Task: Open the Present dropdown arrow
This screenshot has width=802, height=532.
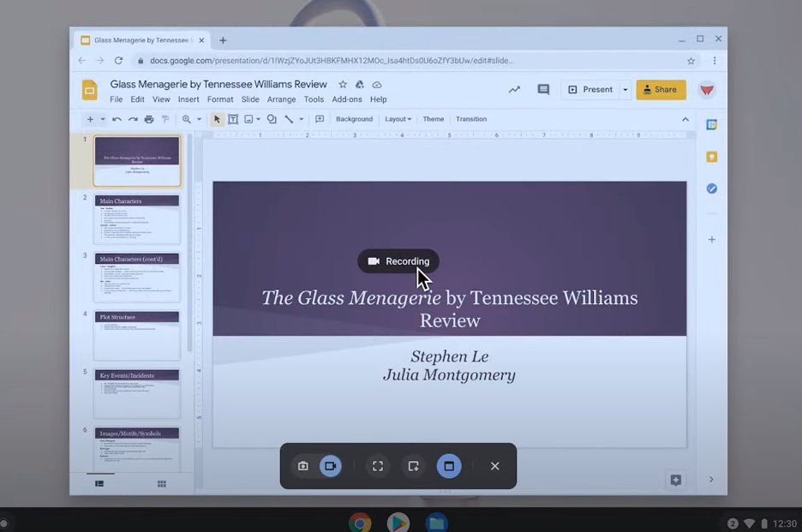Action: coord(625,89)
